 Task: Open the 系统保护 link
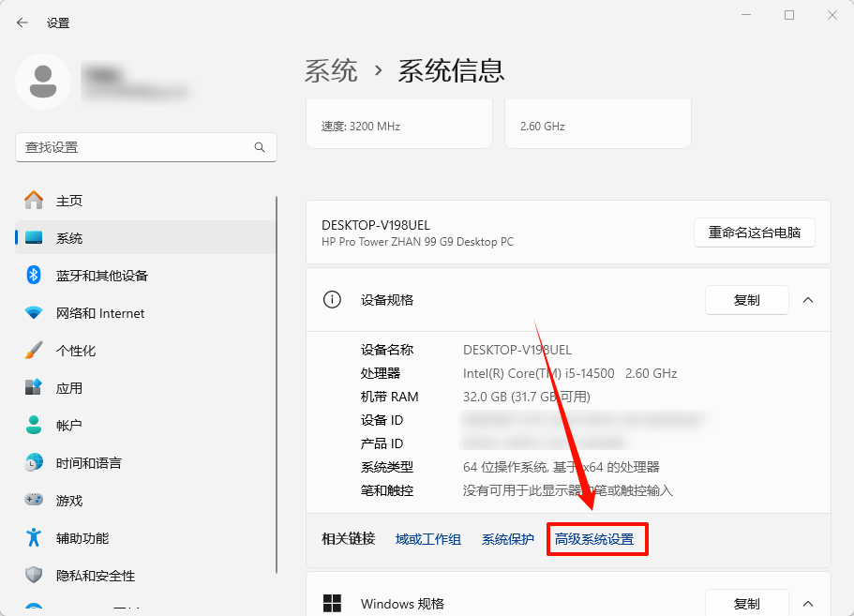[507, 539]
